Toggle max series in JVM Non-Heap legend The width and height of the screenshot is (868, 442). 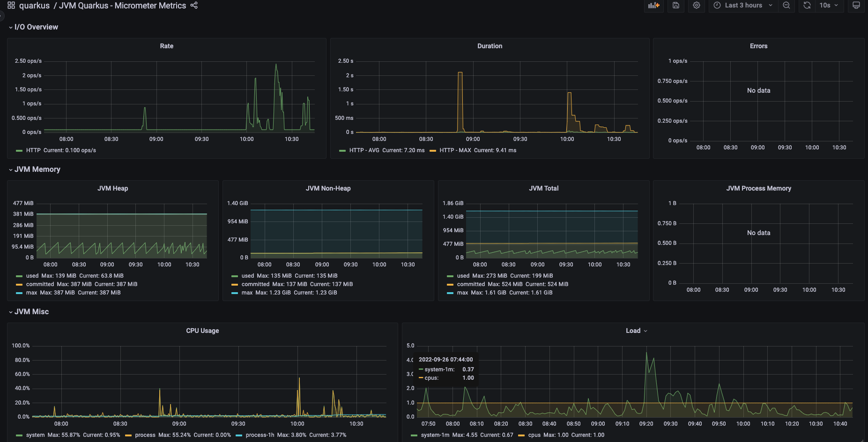pyautogui.click(x=247, y=293)
